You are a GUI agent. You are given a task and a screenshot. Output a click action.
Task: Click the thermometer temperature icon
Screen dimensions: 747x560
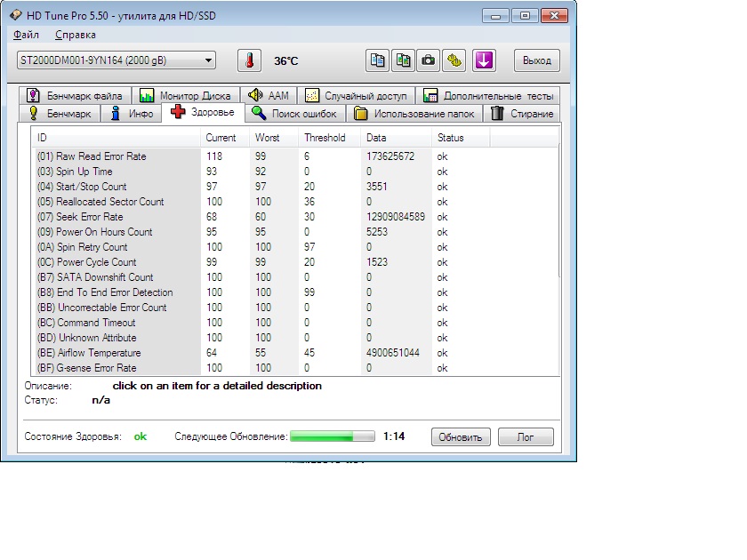pos(249,60)
